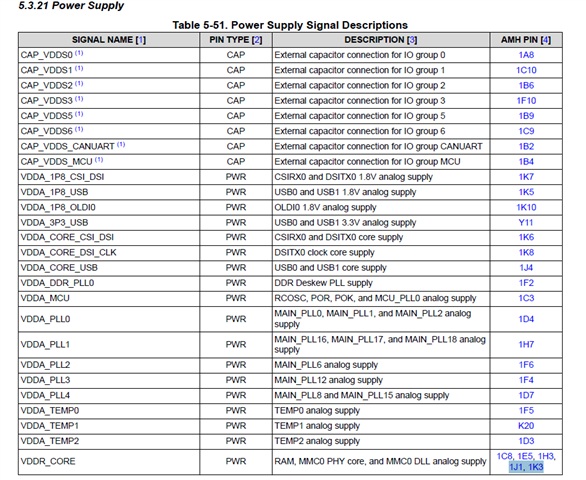Open pin link 1H7 for VDDA_PLL1
Screen dimensions: 586x480
pyautogui.click(x=526, y=345)
